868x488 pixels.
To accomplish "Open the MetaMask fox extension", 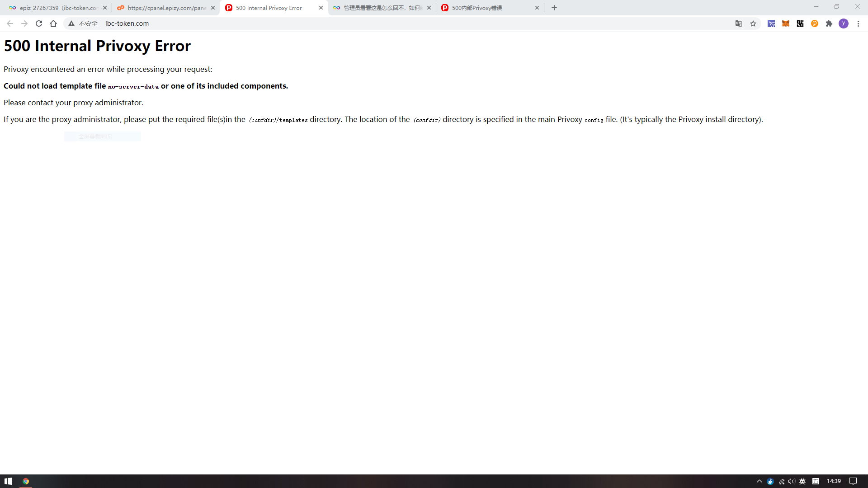I will point(786,23).
